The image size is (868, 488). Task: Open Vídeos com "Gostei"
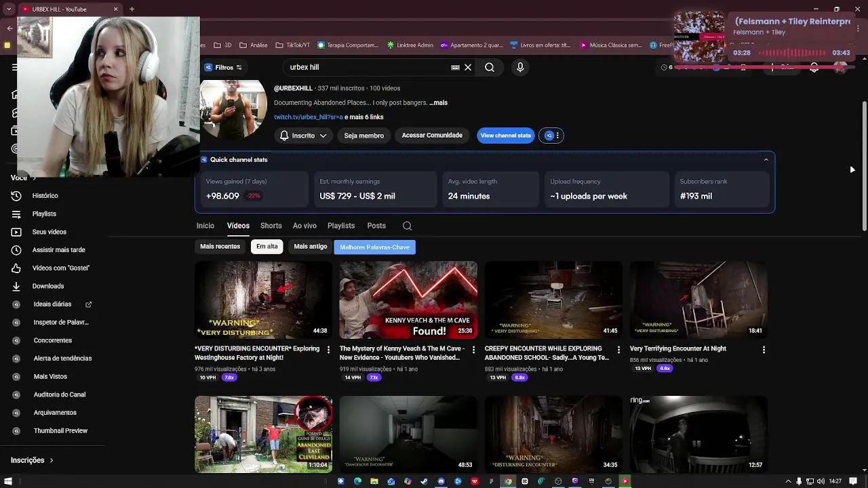(x=60, y=268)
